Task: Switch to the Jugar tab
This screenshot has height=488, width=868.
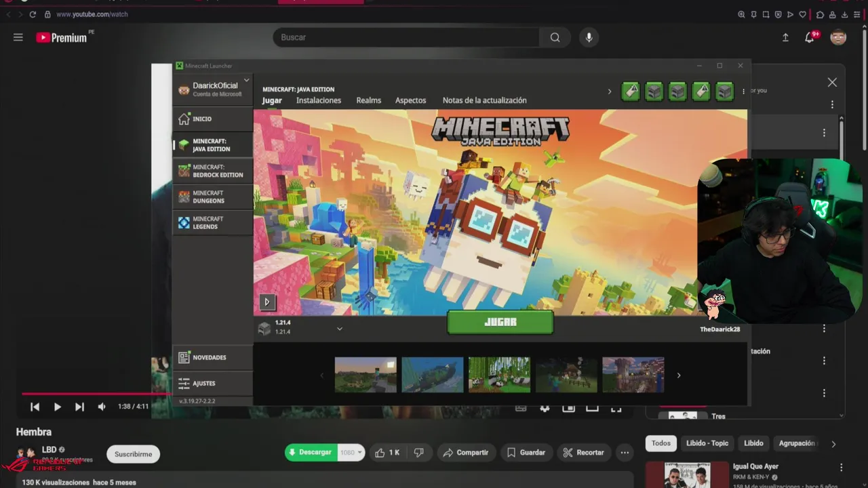Action: [x=272, y=100]
